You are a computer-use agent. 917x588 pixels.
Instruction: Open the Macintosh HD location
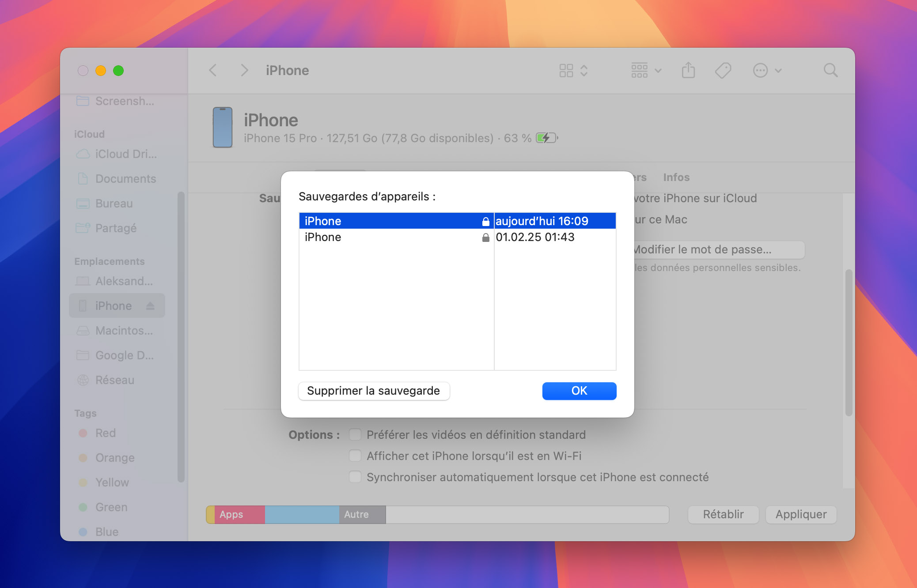click(117, 331)
